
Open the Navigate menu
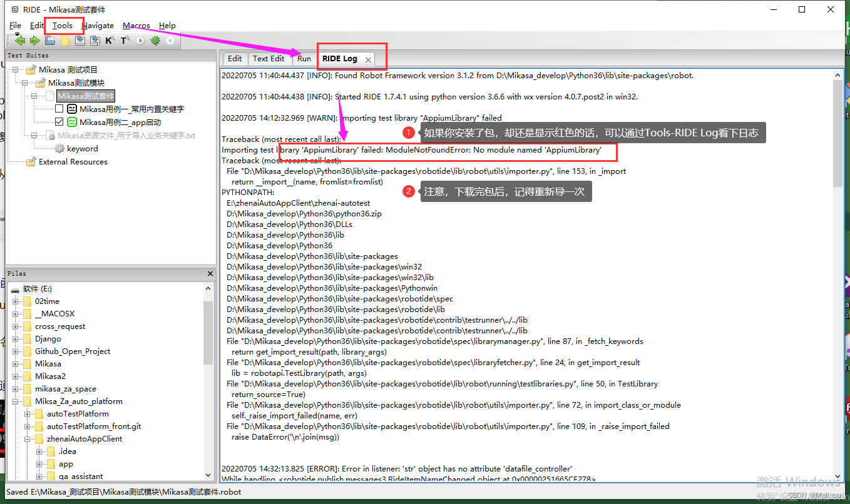click(98, 26)
